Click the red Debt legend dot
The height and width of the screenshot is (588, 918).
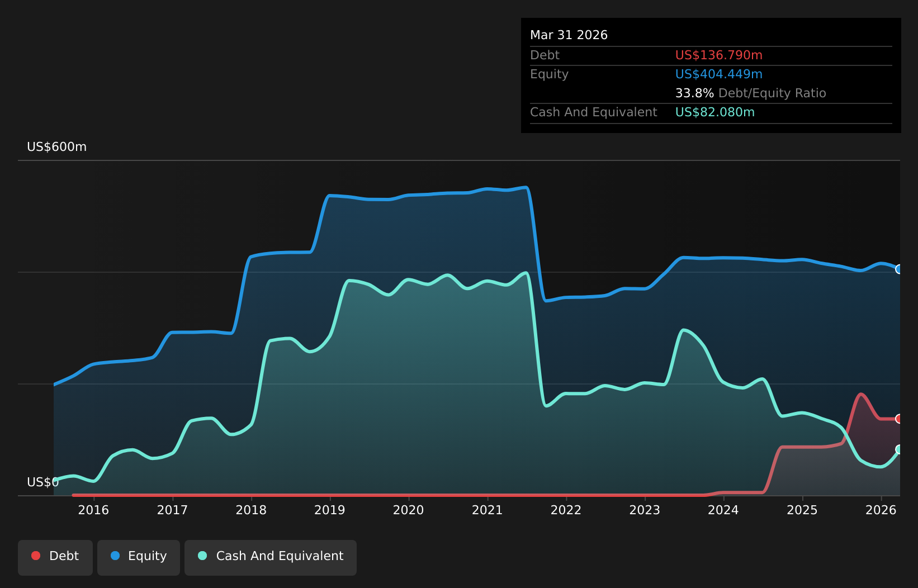(x=36, y=556)
